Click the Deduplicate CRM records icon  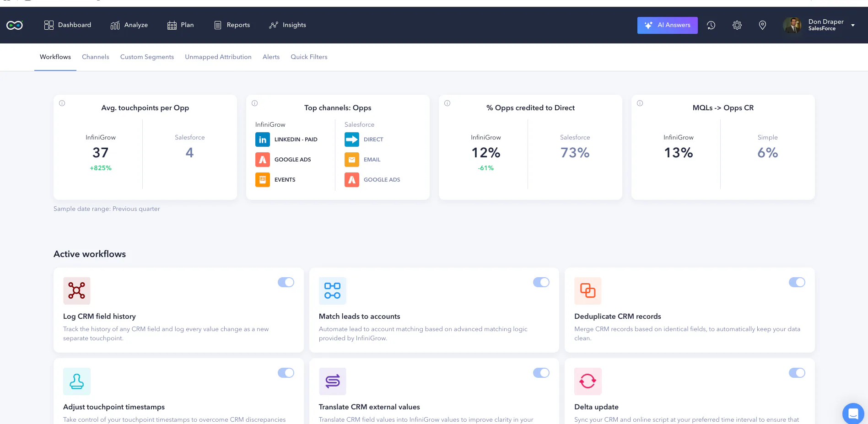coord(588,291)
